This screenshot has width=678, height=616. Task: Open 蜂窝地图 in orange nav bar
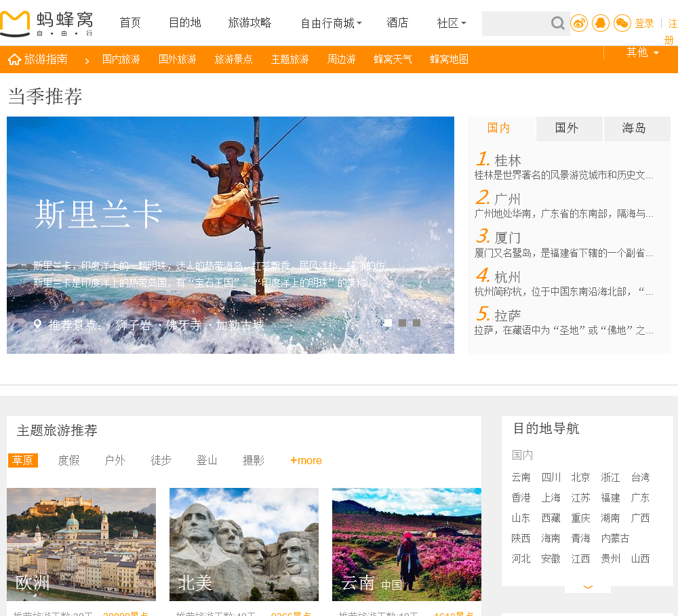(x=449, y=59)
